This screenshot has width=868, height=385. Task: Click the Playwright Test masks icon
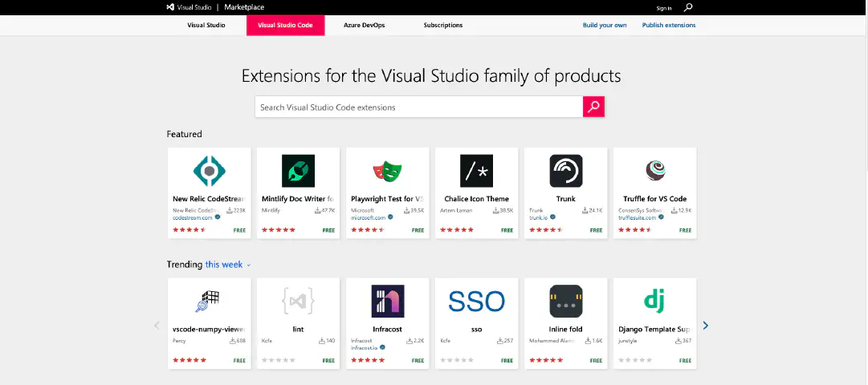387,171
